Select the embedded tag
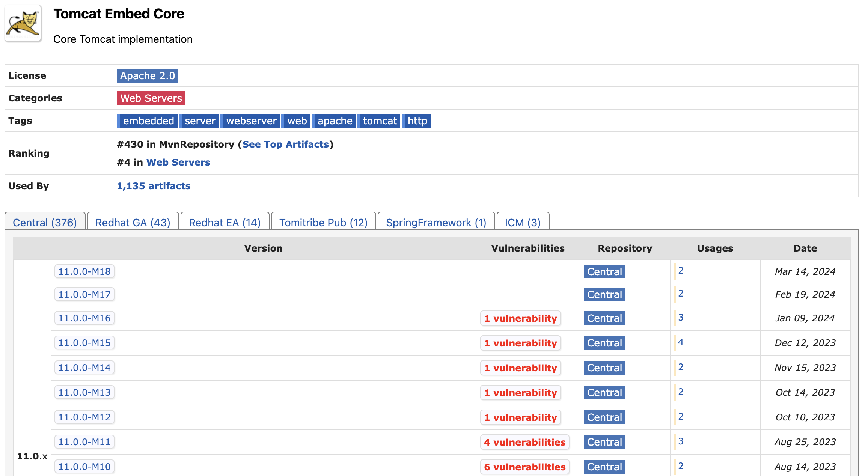Viewport: 868px width, 476px height. click(x=147, y=121)
